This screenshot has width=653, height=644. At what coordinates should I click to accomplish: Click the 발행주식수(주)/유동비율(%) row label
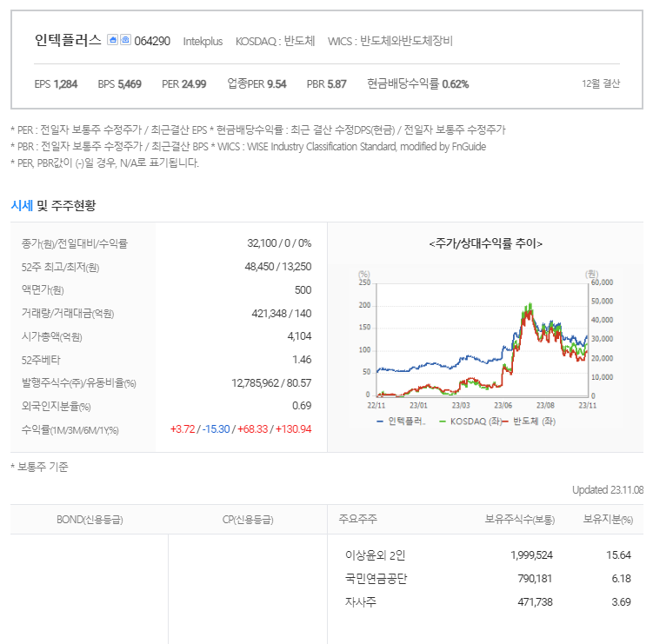point(79,383)
